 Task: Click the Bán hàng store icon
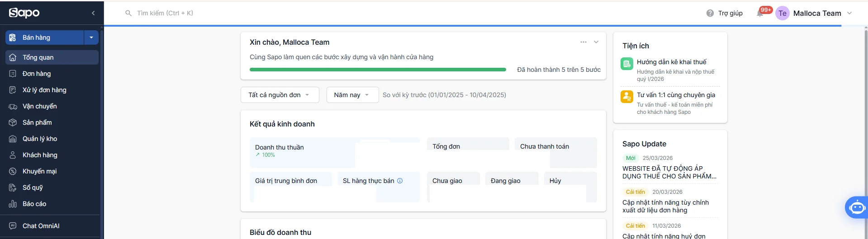tap(13, 37)
